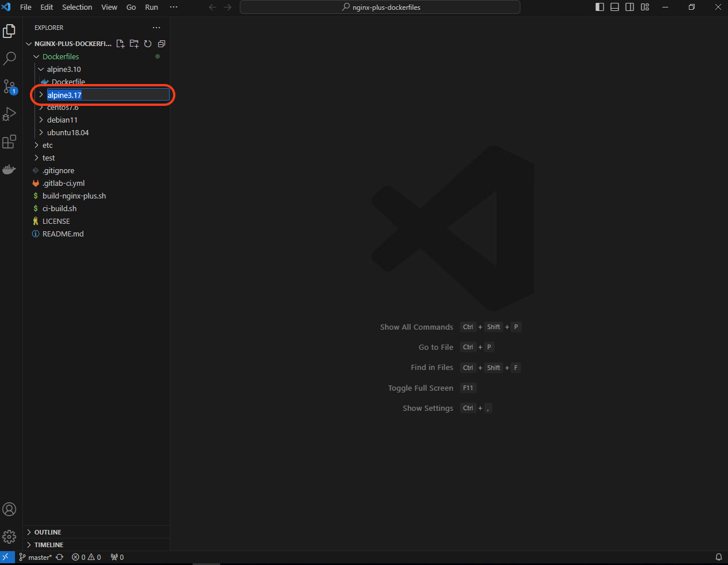Open notifications bell in status bar

(x=719, y=557)
